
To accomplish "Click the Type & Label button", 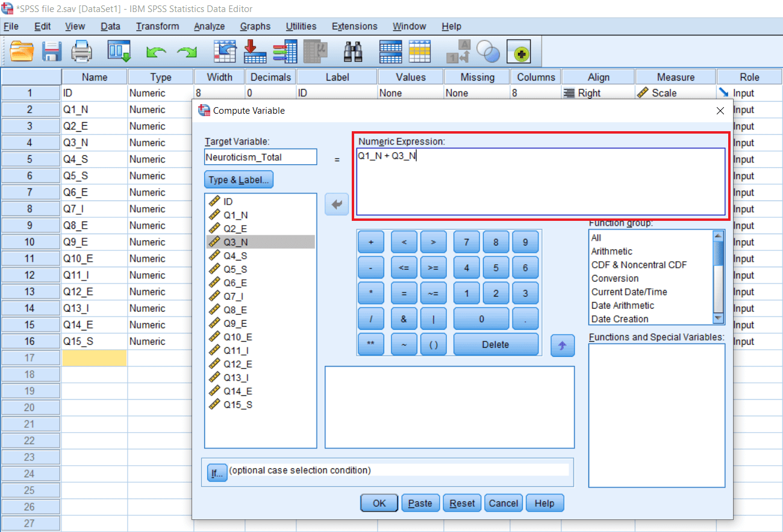I will click(239, 179).
